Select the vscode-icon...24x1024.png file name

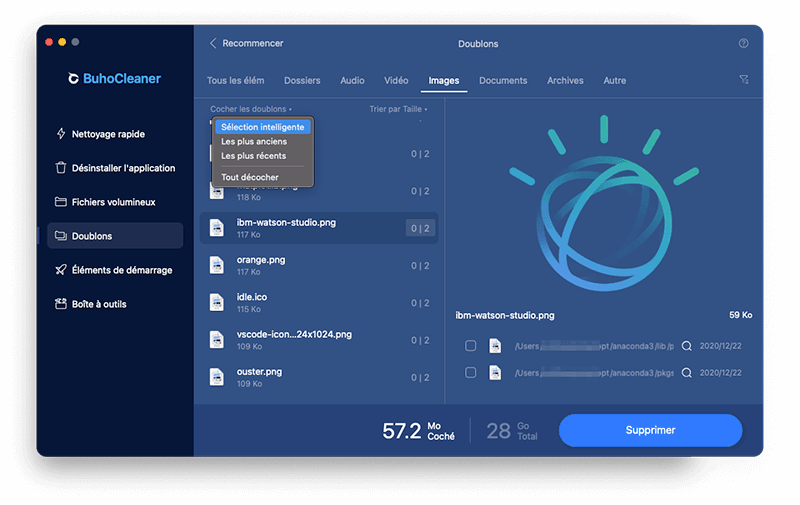[x=294, y=334]
